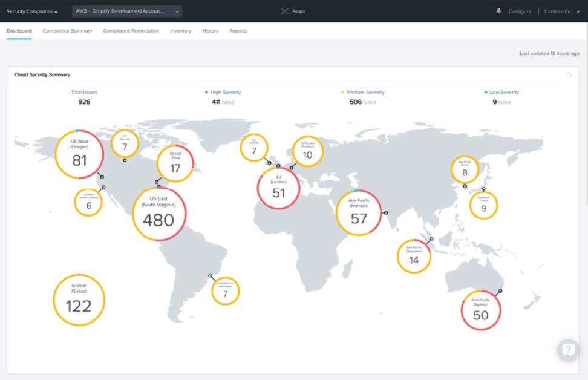Click the Medium Severity 506 failed count
Image resolution: width=588 pixels, height=380 pixels.
tap(362, 102)
